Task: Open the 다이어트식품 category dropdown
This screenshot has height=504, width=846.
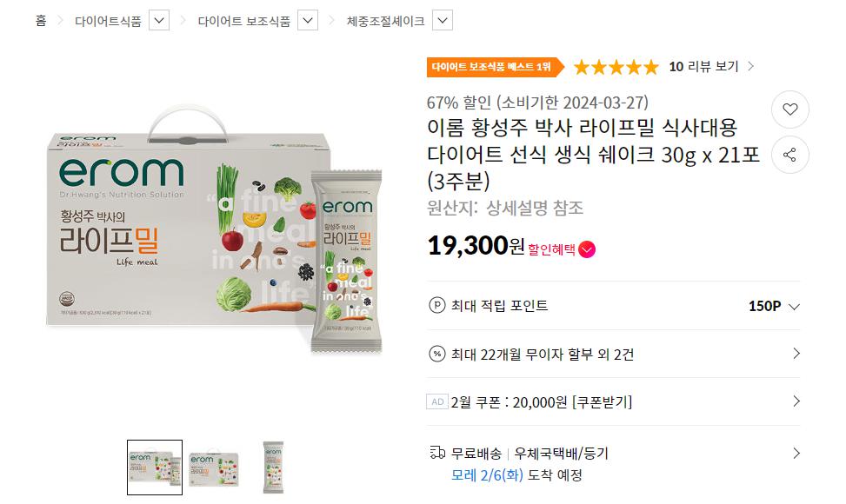Action: (x=159, y=21)
